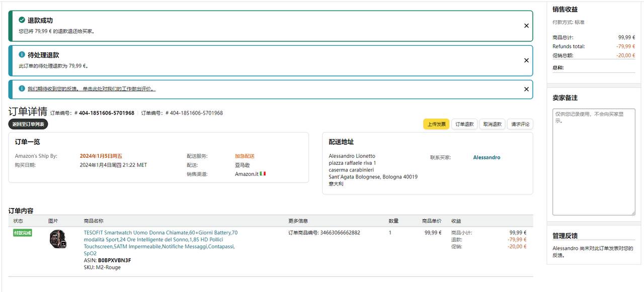Click the green 付款完成 status badge
Viewport: 644px width, 292px height.
[23, 233]
